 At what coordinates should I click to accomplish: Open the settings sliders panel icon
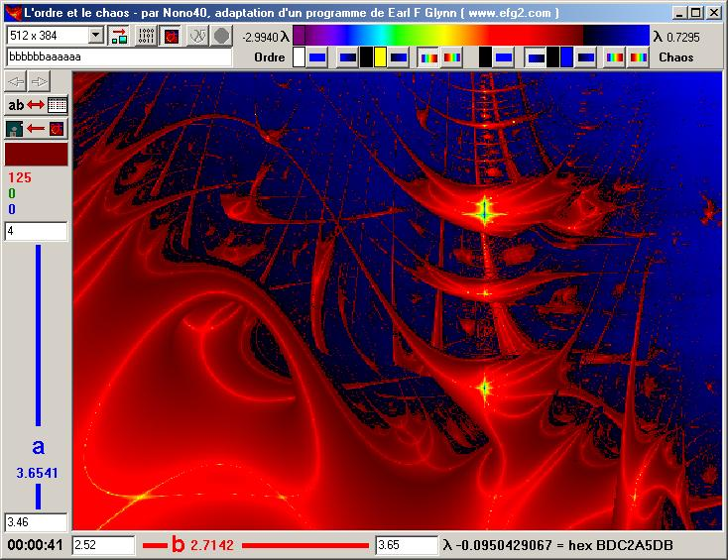(x=146, y=36)
